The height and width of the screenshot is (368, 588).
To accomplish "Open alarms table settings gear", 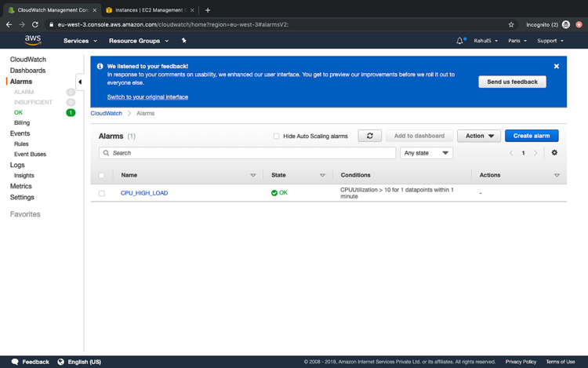I will pyautogui.click(x=554, y=153).
